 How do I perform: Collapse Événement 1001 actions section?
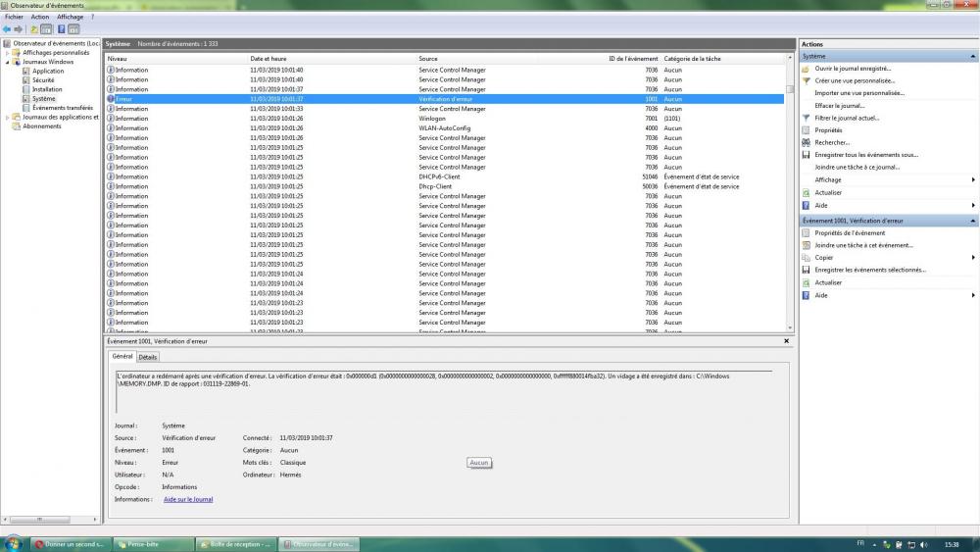click(972, 221)
